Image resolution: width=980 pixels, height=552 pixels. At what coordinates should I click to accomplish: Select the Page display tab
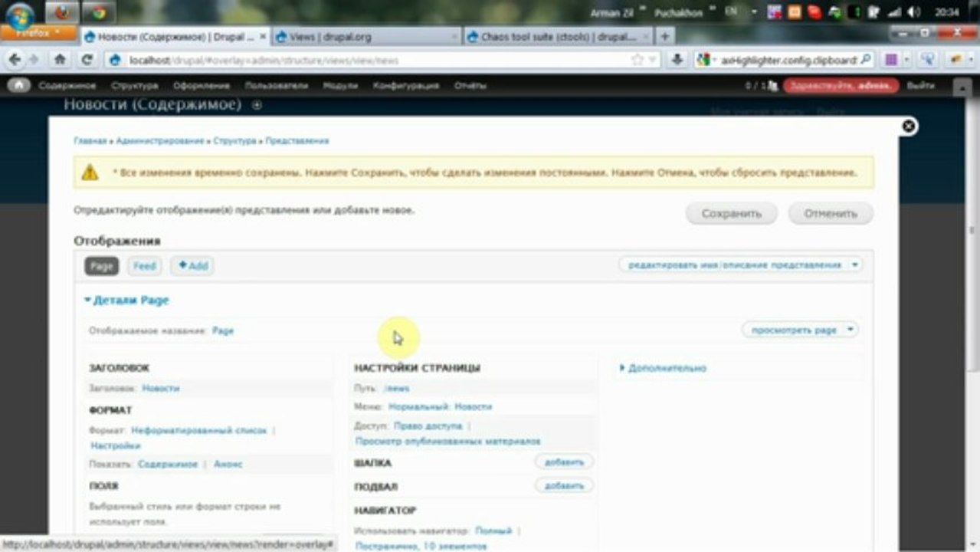[x=102, y=266]
